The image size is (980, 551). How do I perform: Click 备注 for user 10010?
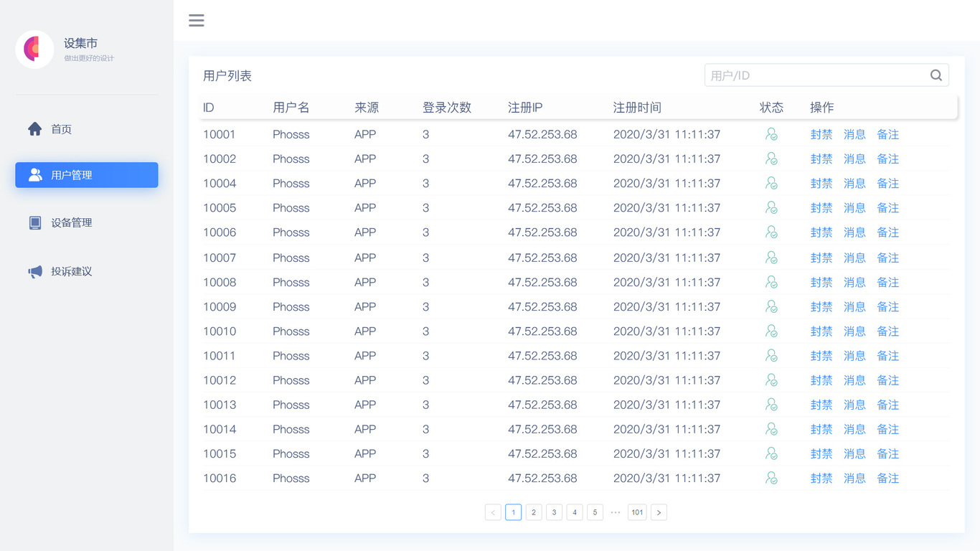[888, 331]
